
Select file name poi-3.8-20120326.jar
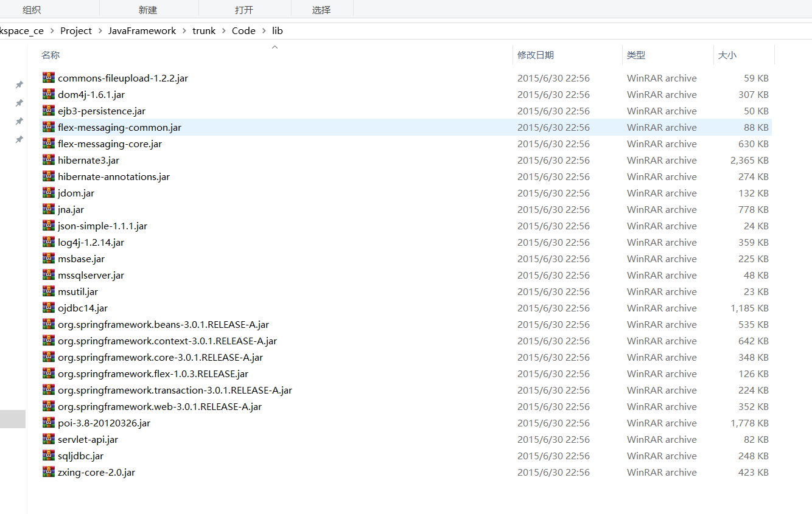click(104, 423)
